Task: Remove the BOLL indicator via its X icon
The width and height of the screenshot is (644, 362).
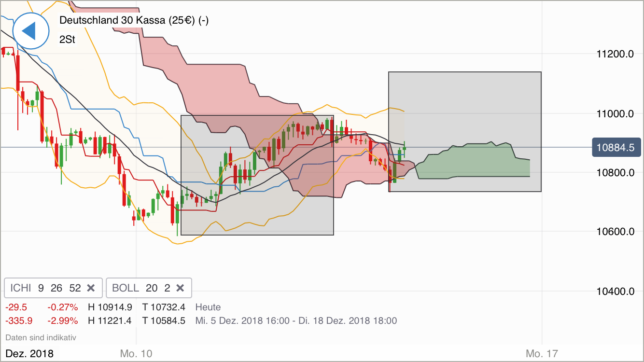Action: (x=180, y=288)
